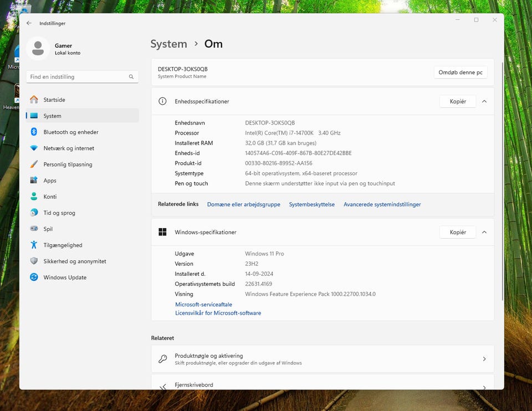Open Tilgængelighed accessibility icon
Viewport: 532px width, 411px height.
coord(34,245)
